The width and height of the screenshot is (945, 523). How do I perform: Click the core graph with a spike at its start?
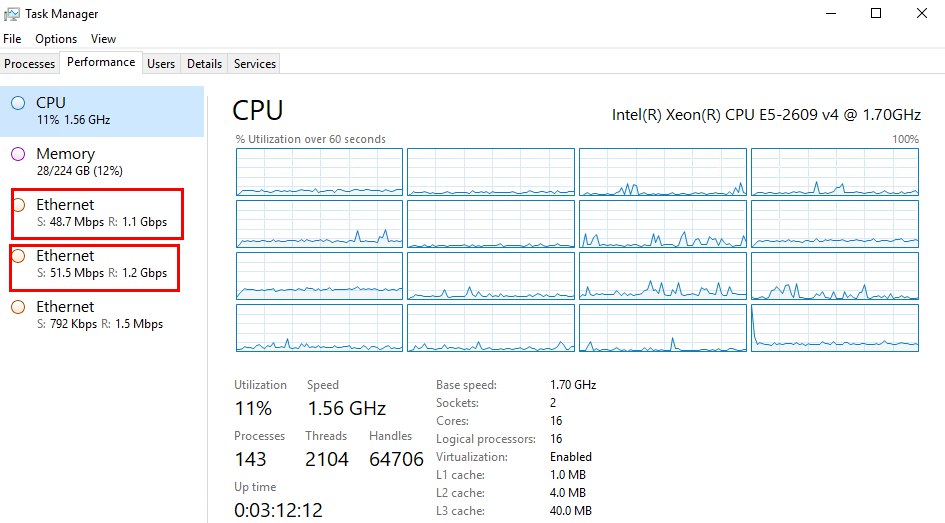tap(835, 328)
